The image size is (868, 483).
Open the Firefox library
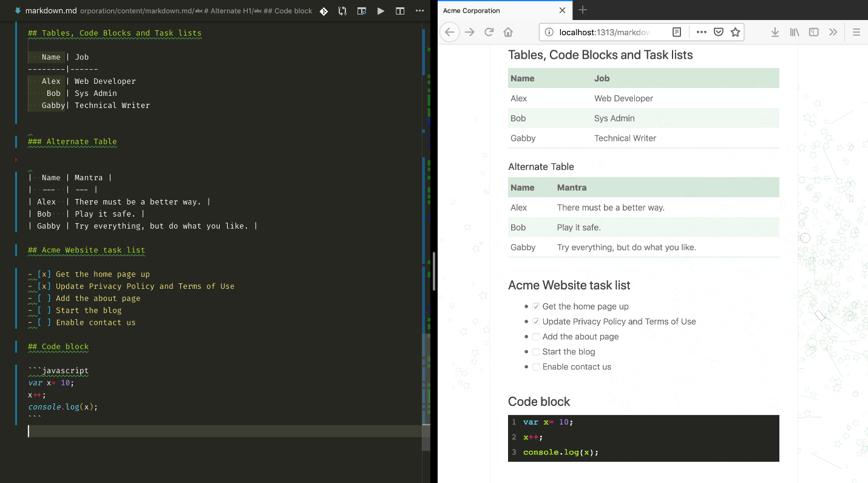coord(794,32)
